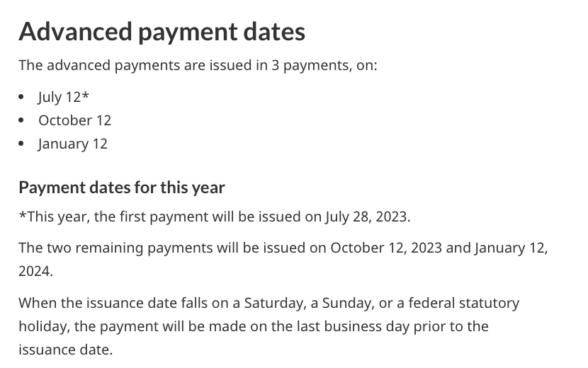
Task: Select the 'October 12' list item
Action: pos(74,120)
